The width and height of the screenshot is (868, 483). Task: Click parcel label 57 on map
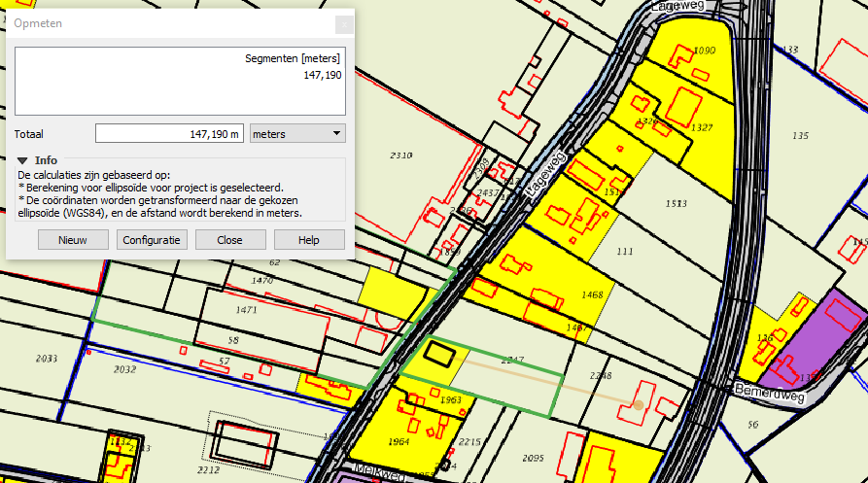[x=224, y=362]
